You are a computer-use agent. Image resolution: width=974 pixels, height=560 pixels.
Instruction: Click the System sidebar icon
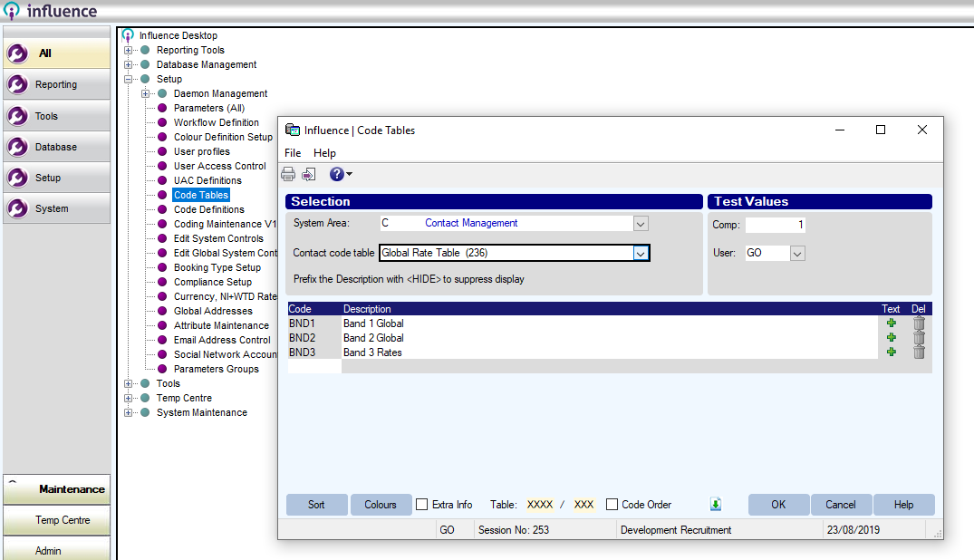(17, 208)
